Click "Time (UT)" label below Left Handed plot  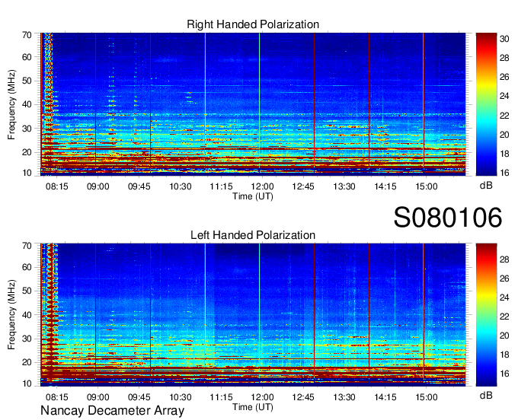[x=253, y=407]
